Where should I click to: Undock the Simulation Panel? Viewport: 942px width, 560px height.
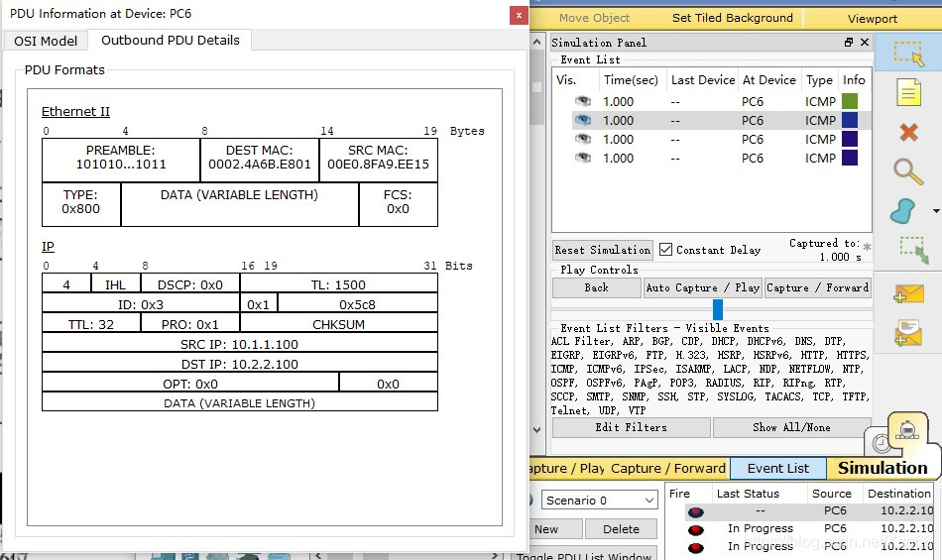(x=848, y=42)
